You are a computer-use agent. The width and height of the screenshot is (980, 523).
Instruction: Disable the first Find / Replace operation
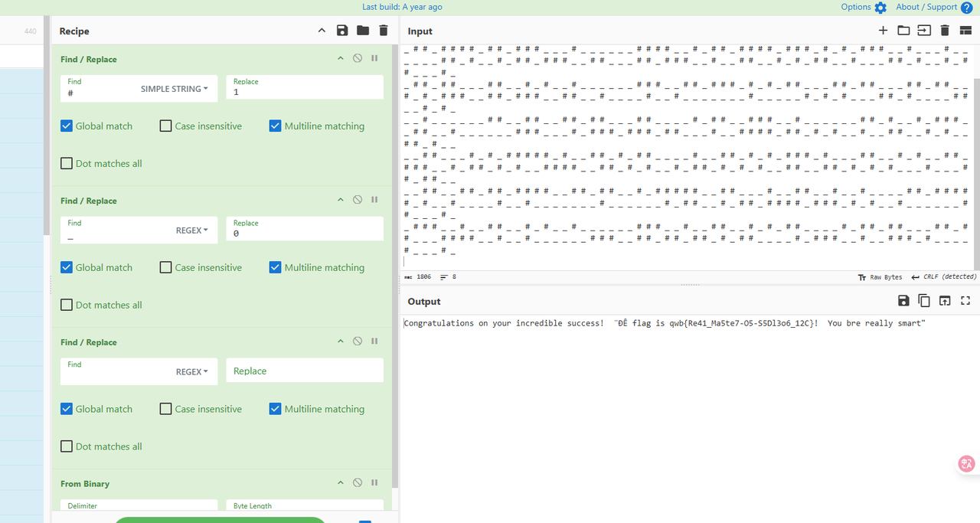358,58
